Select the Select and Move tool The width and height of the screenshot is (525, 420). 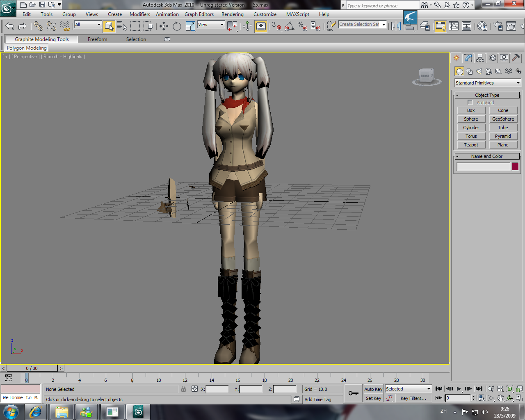164,26
